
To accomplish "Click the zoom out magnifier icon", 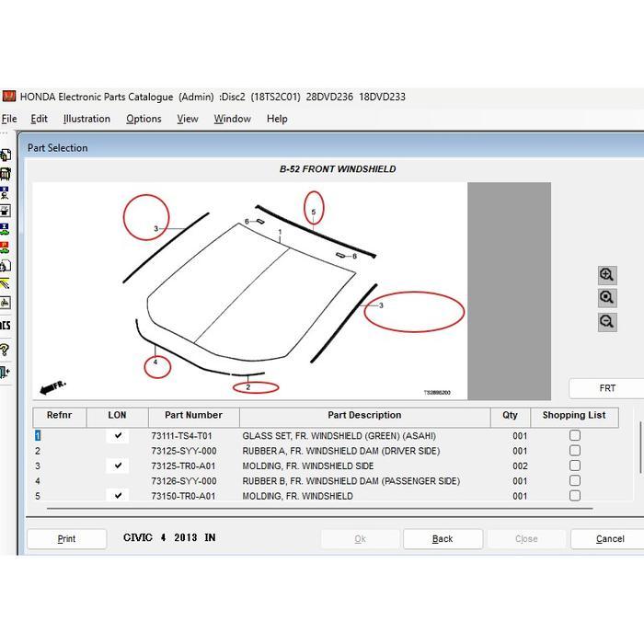I will (607, 322).
